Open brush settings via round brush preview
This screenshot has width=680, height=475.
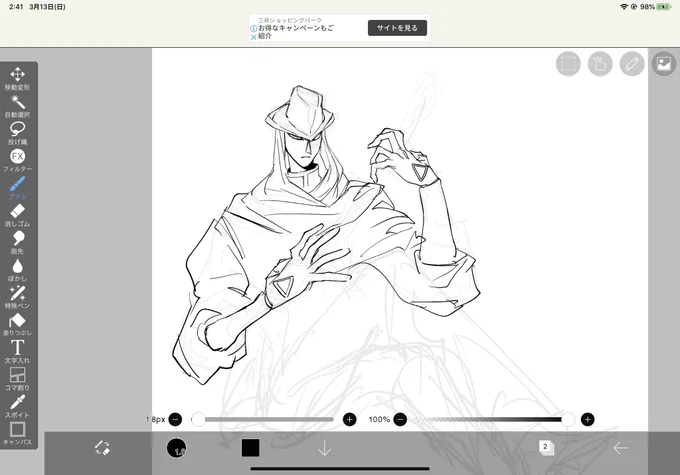click(177, 448)
